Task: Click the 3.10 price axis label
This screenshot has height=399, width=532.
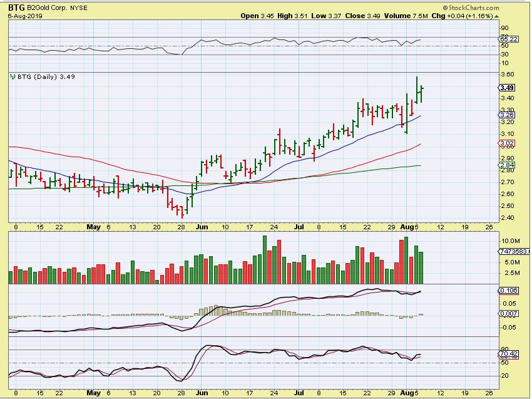Action: coord(508,134)
